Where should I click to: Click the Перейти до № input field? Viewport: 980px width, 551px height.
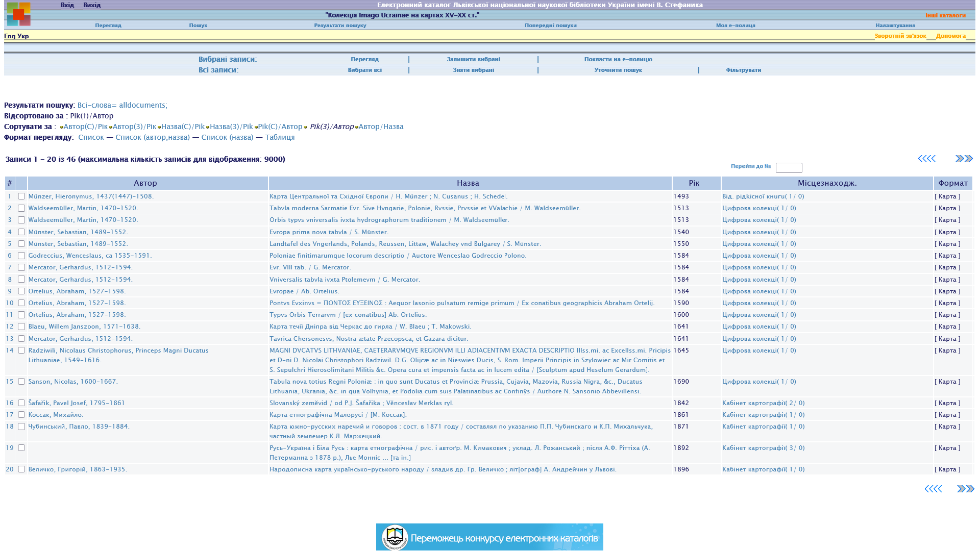tap(789, 168)
